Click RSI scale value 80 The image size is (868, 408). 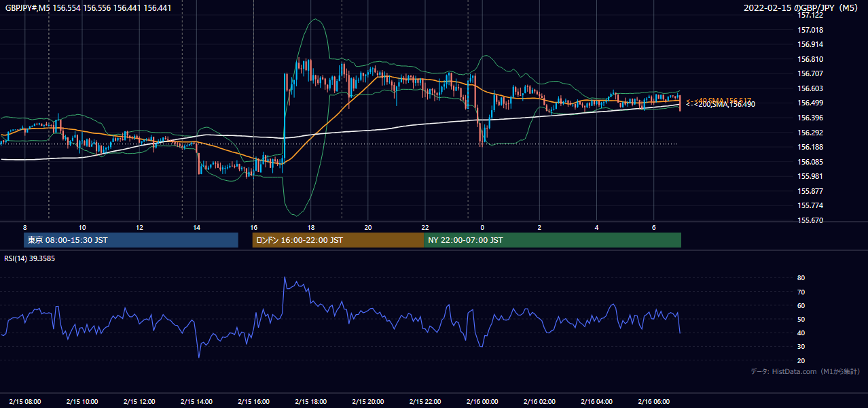pyautogui.click(x=801, y=278)
